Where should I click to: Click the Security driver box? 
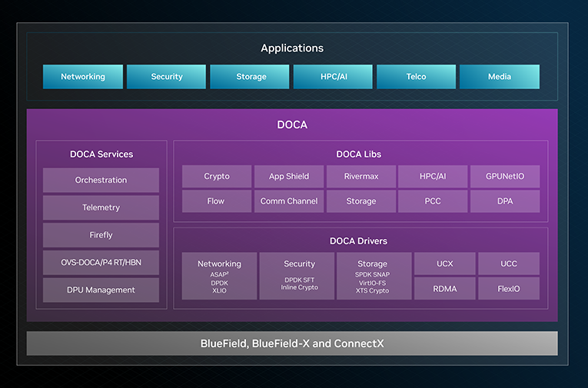click(x=297, y=276)
